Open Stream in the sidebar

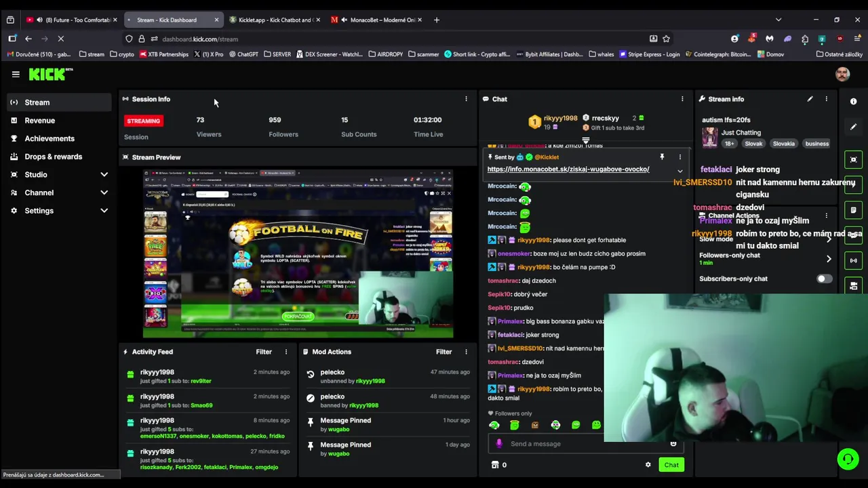(x=58, y=102)
